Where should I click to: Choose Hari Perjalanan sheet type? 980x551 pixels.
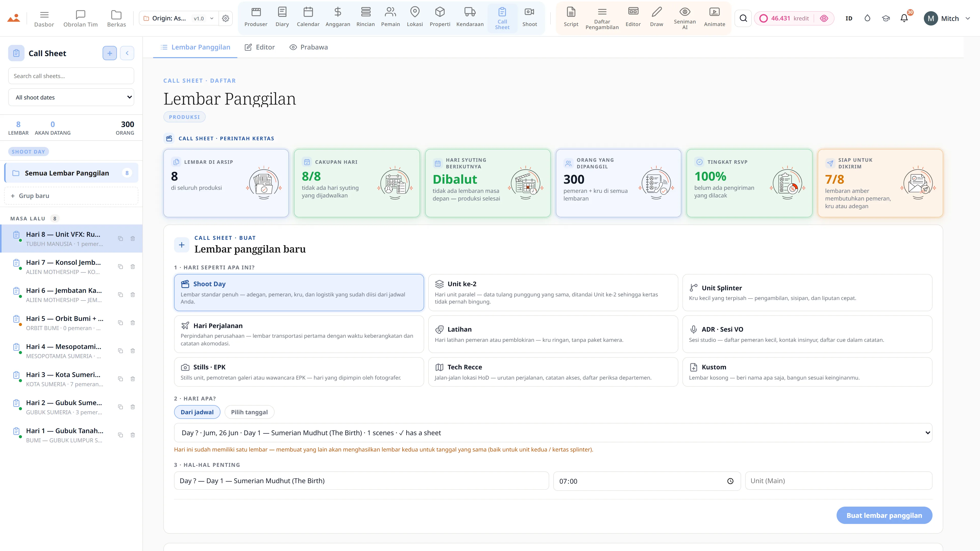[299, 334]
